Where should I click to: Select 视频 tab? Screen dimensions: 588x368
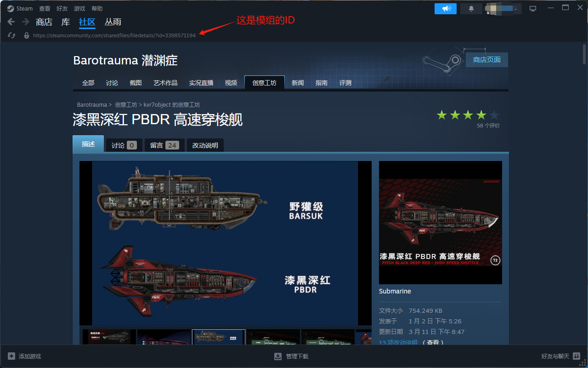pyautogui.click(x=231, y=83)
